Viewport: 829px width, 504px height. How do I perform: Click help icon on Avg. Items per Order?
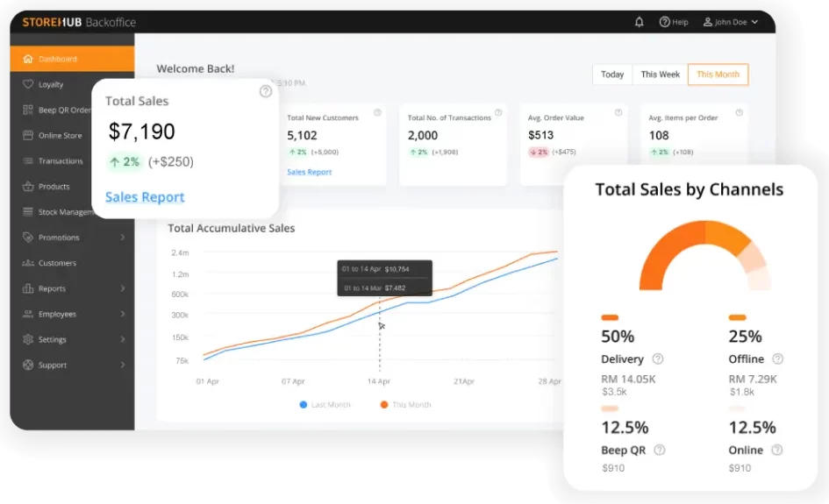[740, 112]
